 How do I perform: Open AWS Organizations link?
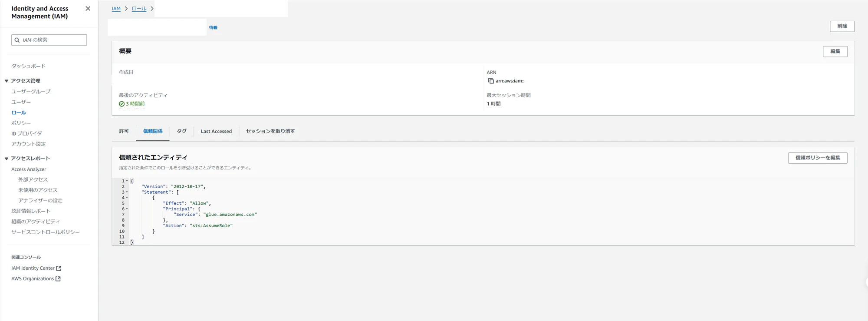[33, 278]
